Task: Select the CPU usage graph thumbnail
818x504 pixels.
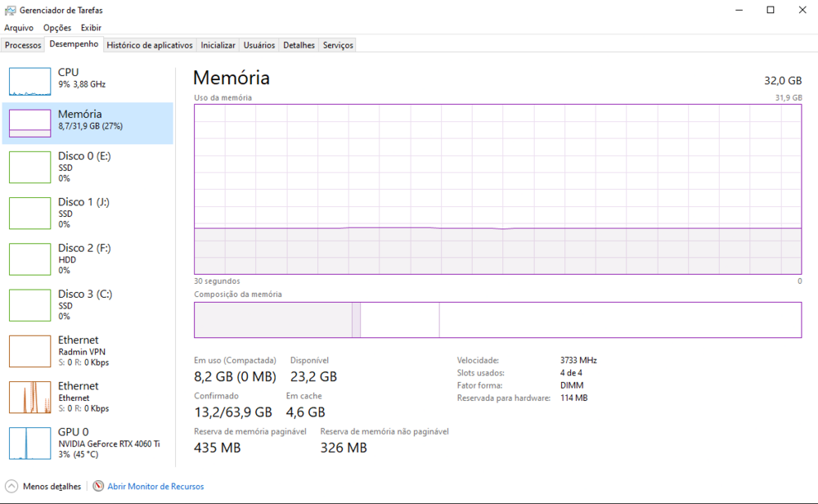Action: click(x=29, y=81)
